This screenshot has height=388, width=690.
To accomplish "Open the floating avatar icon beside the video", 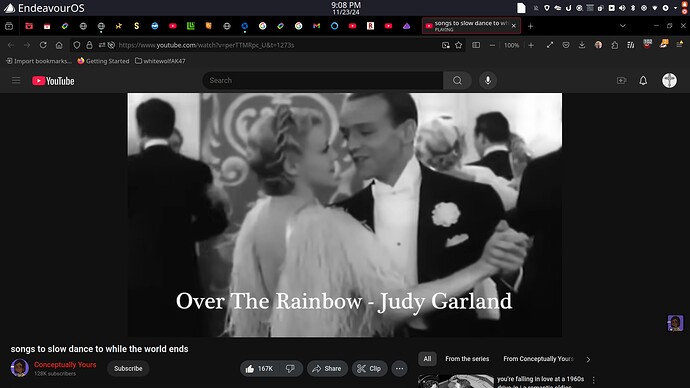I will click(675, 323).
